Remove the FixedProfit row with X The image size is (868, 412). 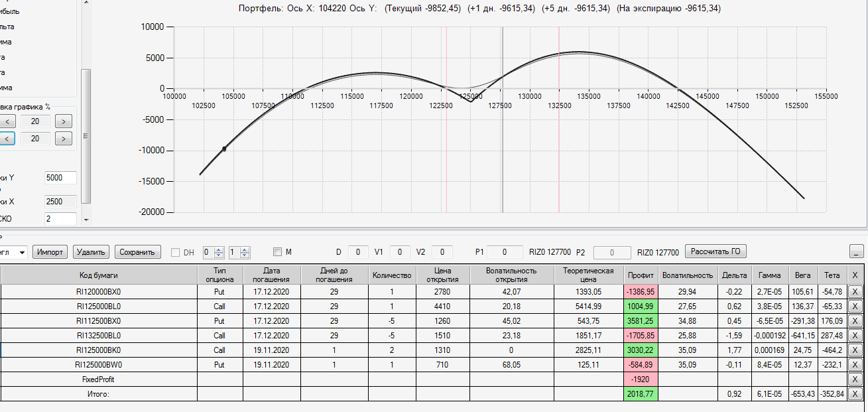coord(855,379)
